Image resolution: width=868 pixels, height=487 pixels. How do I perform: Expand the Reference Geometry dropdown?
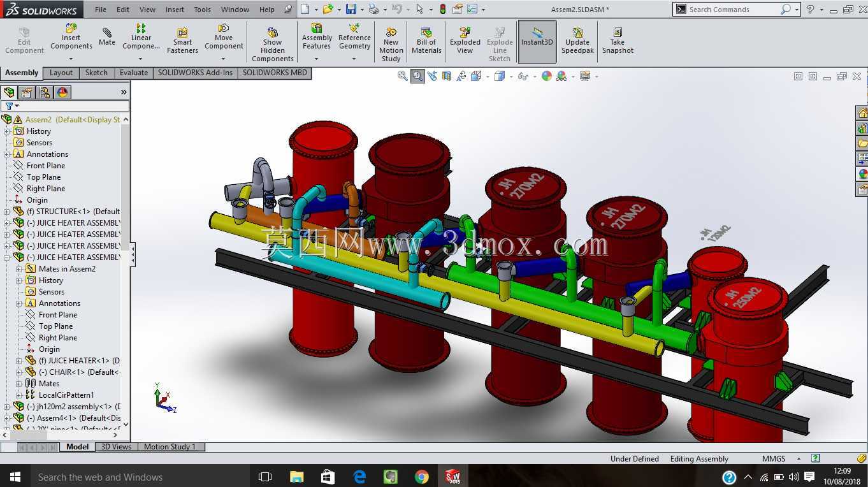coord(354,59)
